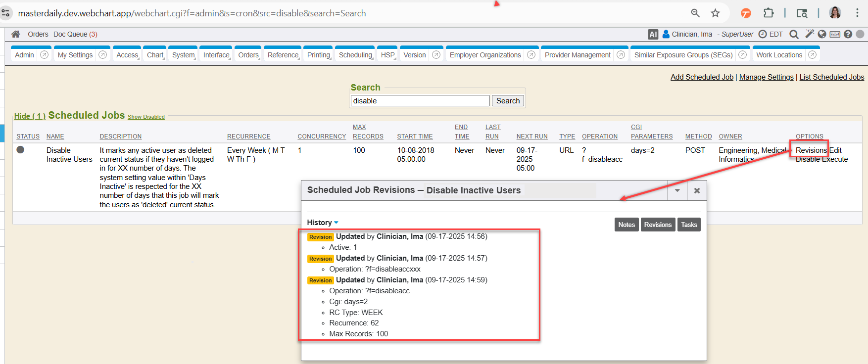Open the browser extensions puzzle icon
868x364 pixels.
[769, 13]
